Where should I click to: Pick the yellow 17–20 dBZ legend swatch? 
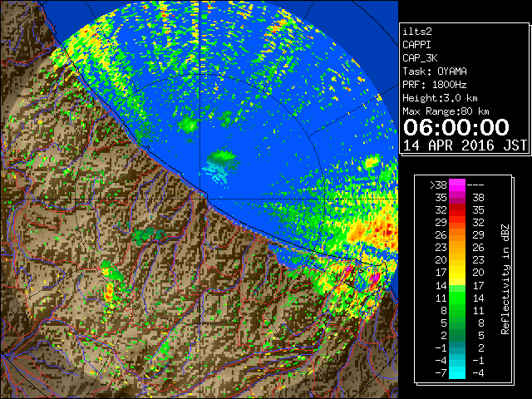coord(457,273)
